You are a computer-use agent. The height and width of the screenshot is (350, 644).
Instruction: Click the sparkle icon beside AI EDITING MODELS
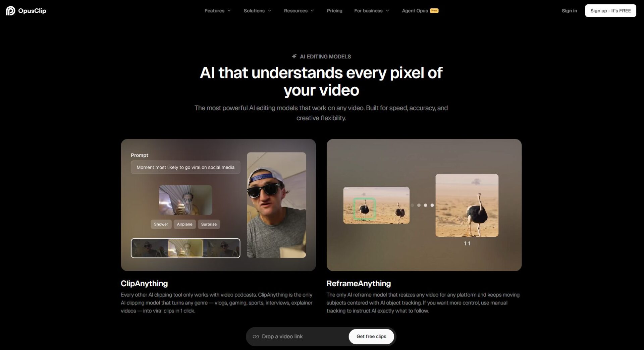pos(294,56)
